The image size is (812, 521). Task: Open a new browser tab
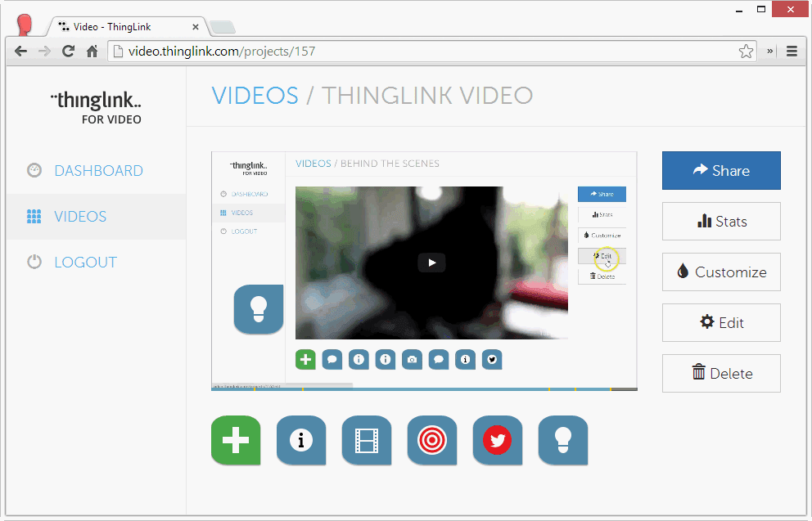[223, 27]
